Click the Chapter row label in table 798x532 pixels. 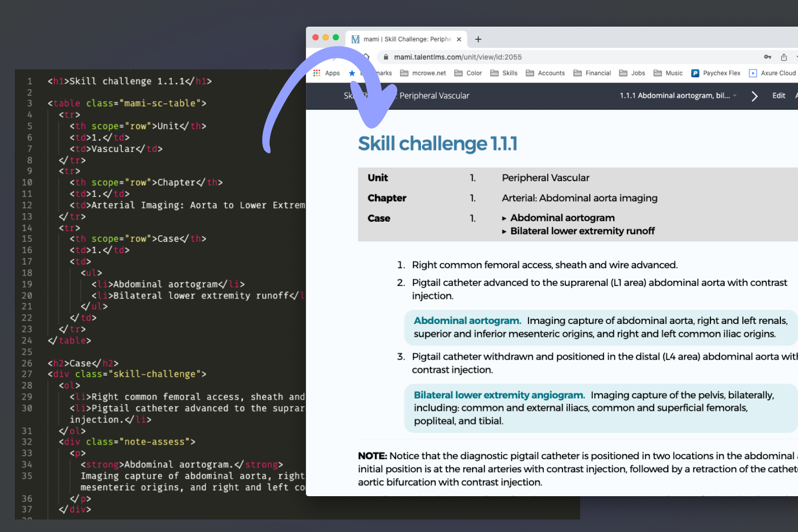tap(387, 198)
